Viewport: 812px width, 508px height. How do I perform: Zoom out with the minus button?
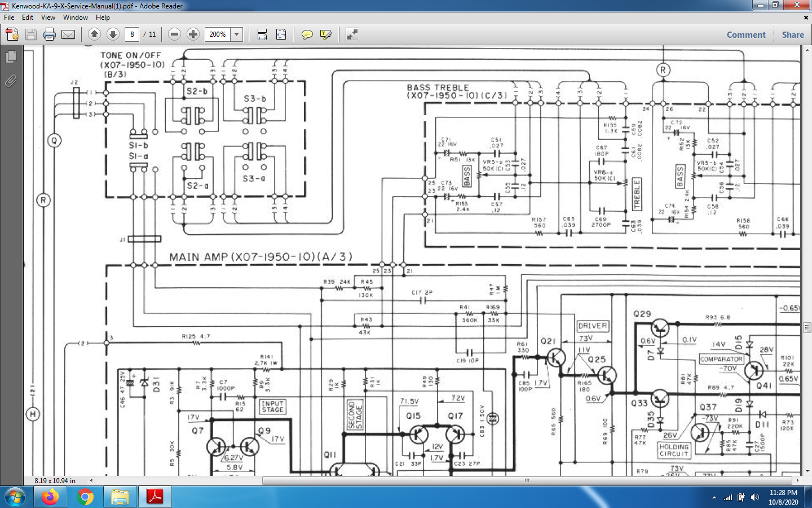175,34
